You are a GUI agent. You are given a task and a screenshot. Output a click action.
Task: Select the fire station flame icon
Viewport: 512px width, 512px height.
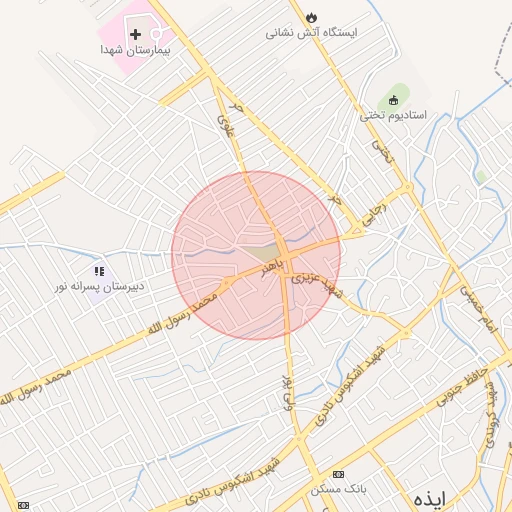(x=311, y=17)
